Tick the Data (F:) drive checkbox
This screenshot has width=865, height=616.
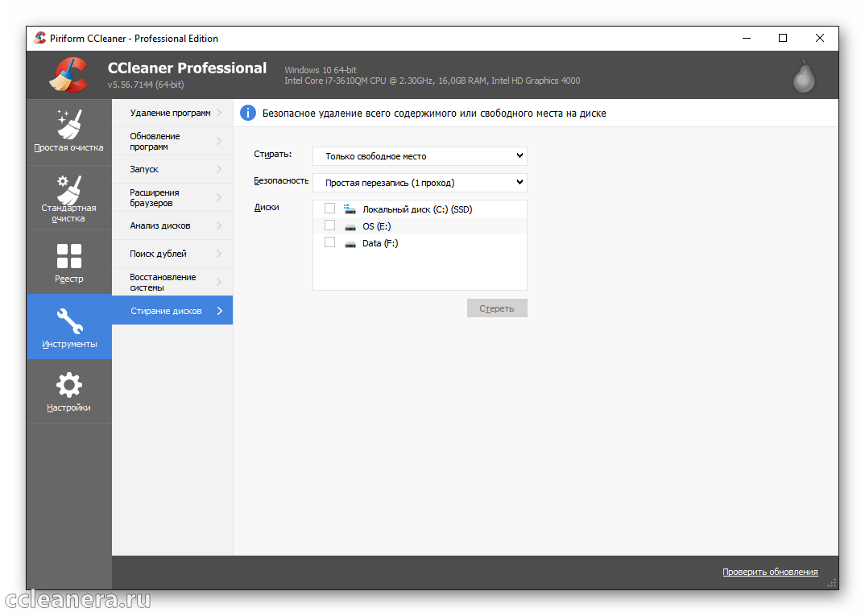[x=329, y=242]
